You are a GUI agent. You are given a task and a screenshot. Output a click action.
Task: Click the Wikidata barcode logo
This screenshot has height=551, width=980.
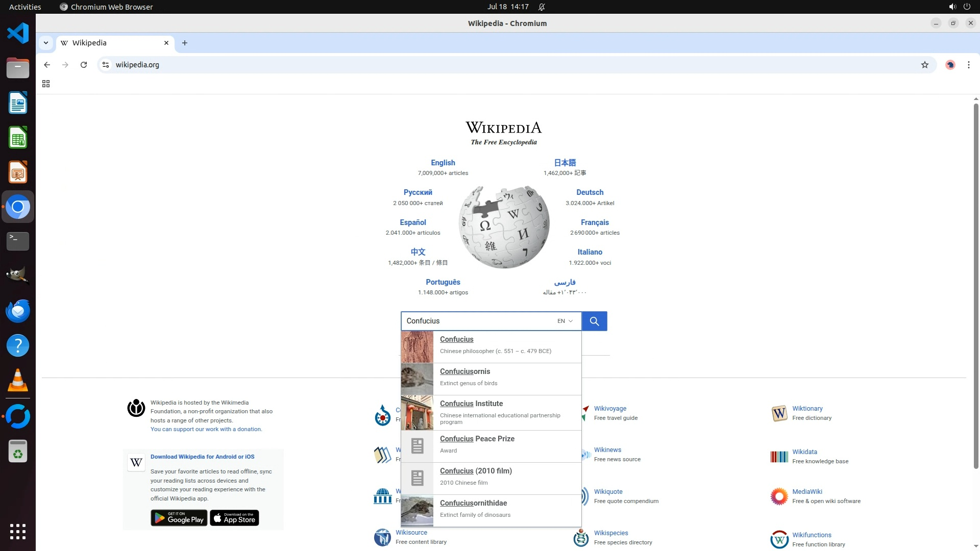pyautogui.click(x=779, y=457)
